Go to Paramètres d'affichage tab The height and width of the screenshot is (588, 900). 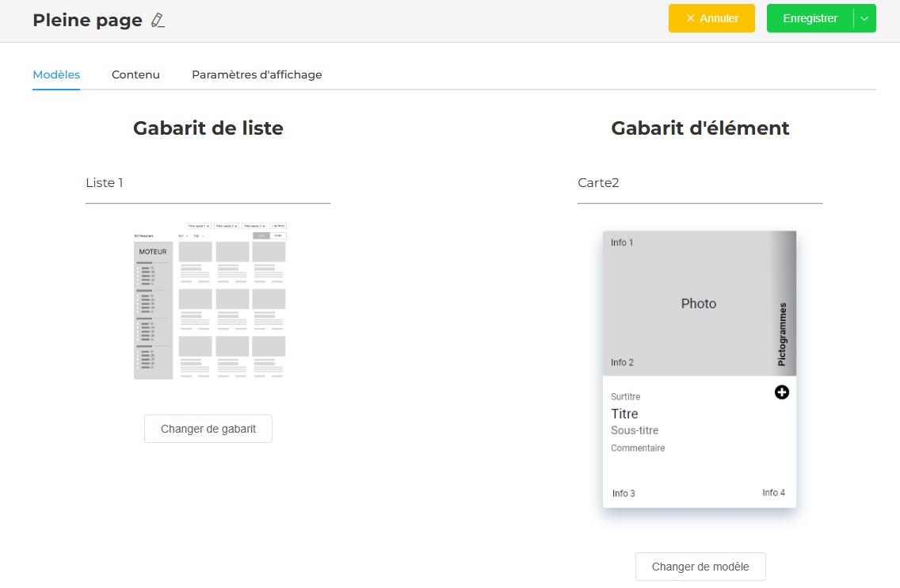click(x=257, y=74)
